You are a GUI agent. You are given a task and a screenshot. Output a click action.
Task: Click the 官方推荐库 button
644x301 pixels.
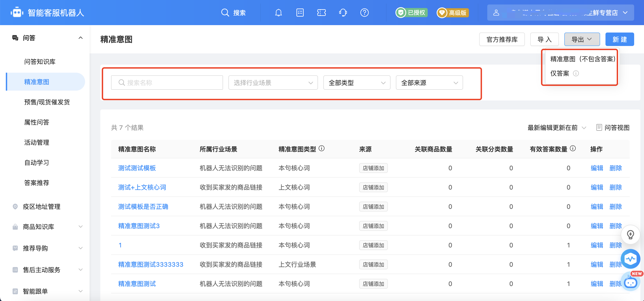(x=502, y=39)
